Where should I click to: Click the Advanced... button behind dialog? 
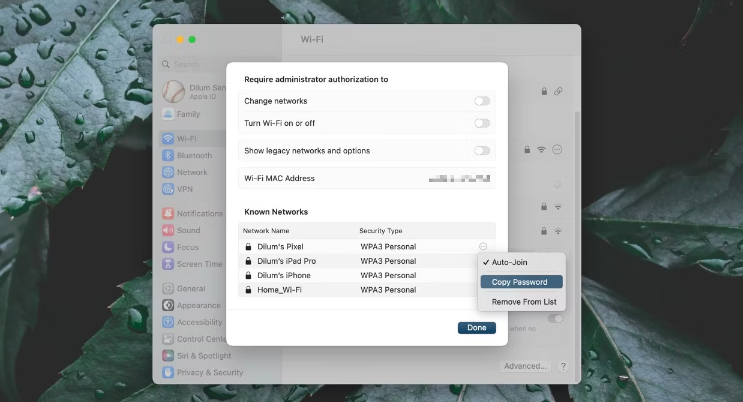pyautogui.click(x=525, y=366)
